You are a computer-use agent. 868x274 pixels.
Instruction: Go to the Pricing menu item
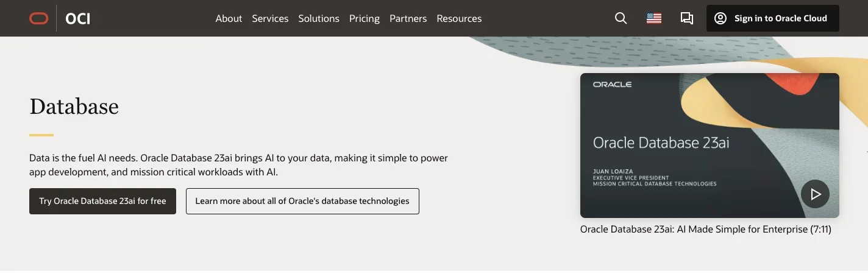365,18
